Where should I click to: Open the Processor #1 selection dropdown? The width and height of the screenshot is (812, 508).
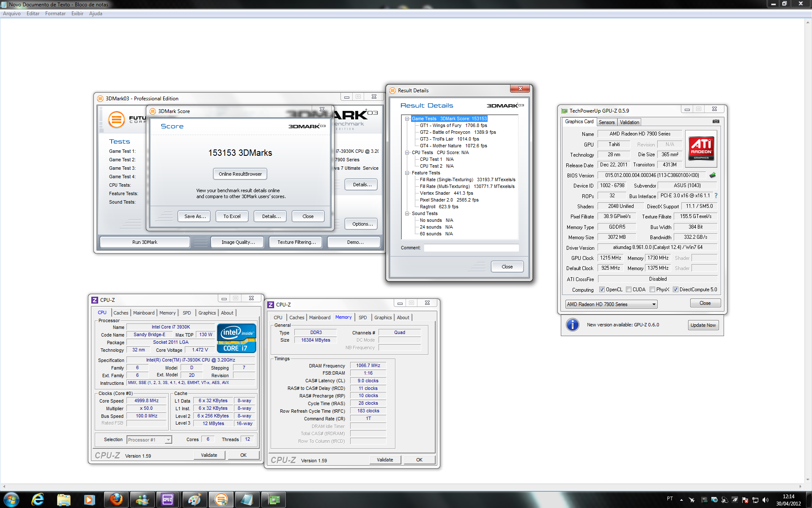149,440
